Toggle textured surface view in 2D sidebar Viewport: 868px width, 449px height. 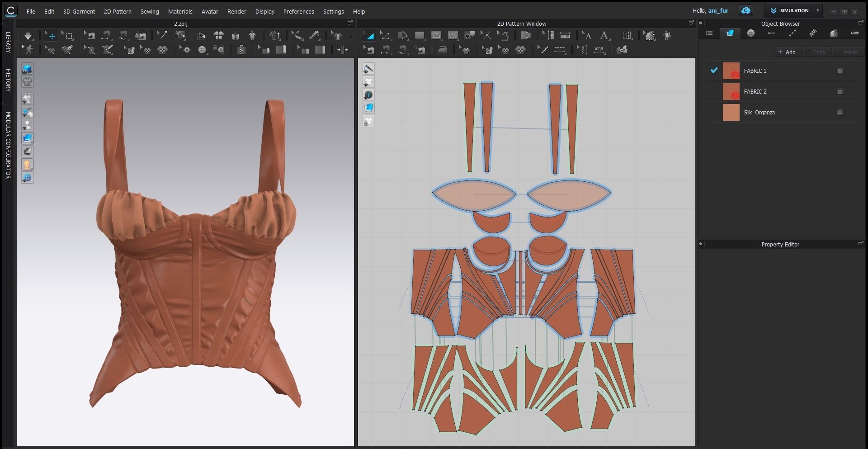click(369, 108)
